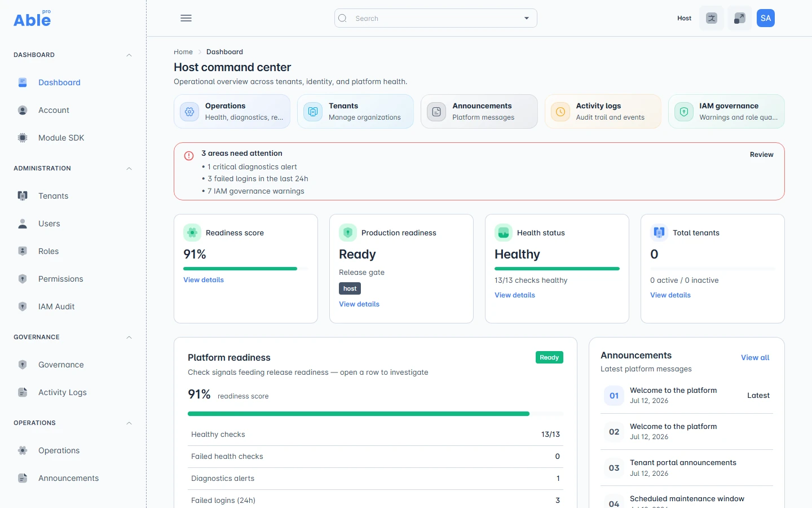Collapse the OPERATIONS sidebar section
The width and height of the screenshot is (812, 508).
pos(129,423)
